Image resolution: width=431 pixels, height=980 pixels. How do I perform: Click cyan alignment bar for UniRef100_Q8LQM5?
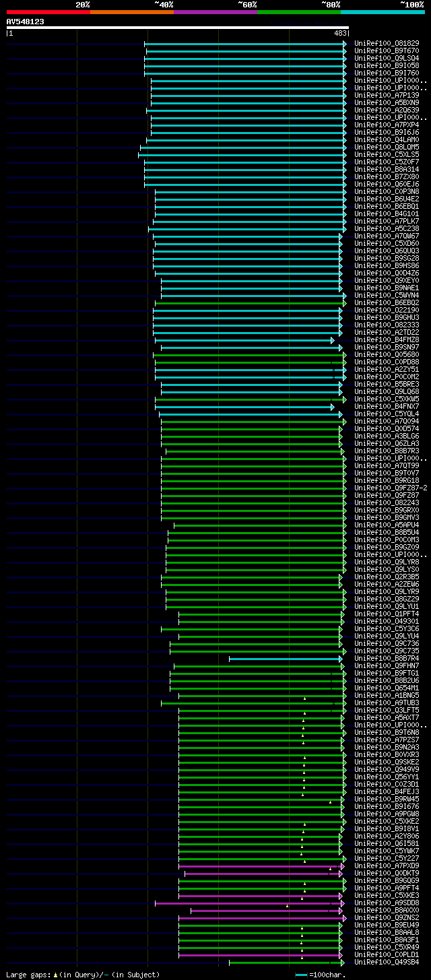coord(243,147)
